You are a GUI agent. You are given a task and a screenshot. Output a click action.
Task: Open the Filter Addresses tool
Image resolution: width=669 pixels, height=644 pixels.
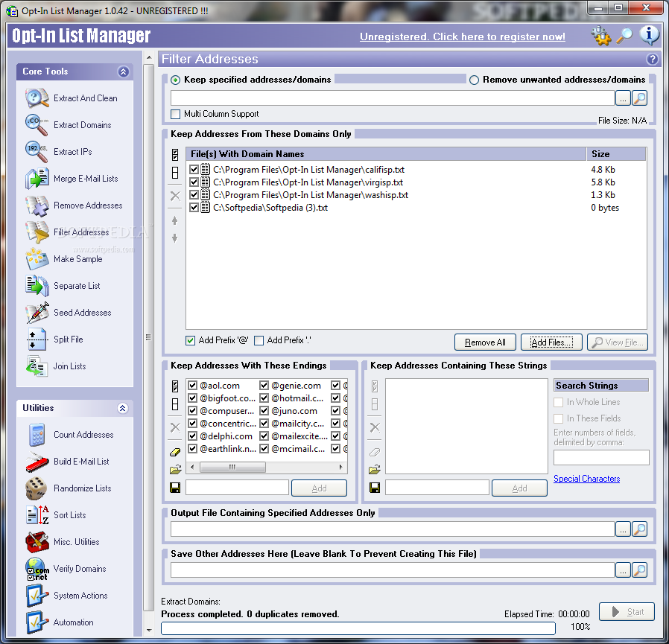(67, 232)
